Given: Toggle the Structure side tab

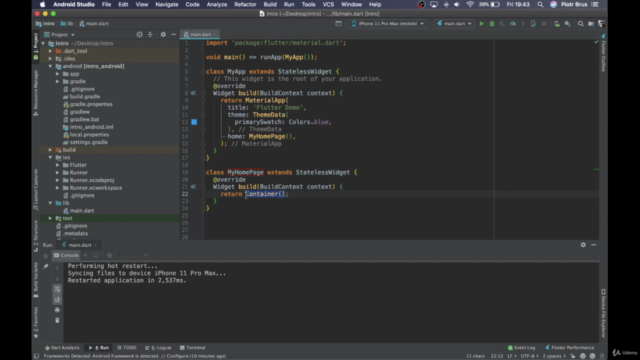Looking at the screenshot, I should [36, 236].
